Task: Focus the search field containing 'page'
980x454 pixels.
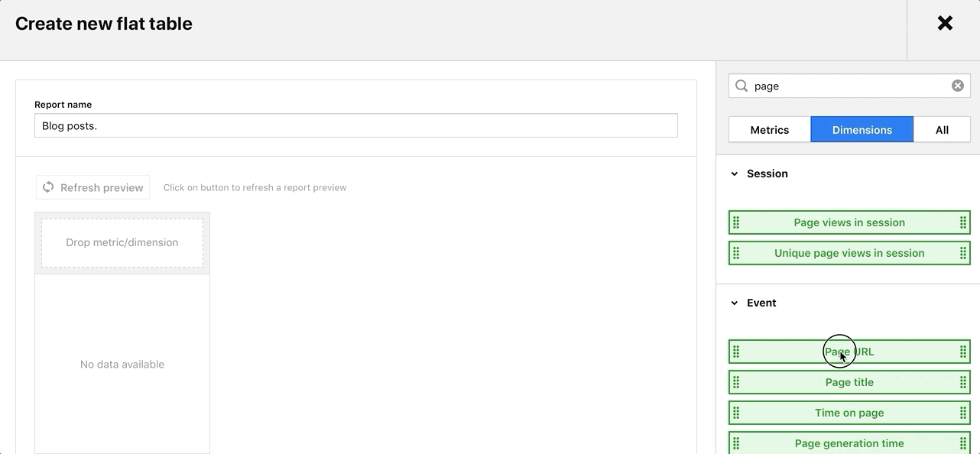Action: pos(849,86)
